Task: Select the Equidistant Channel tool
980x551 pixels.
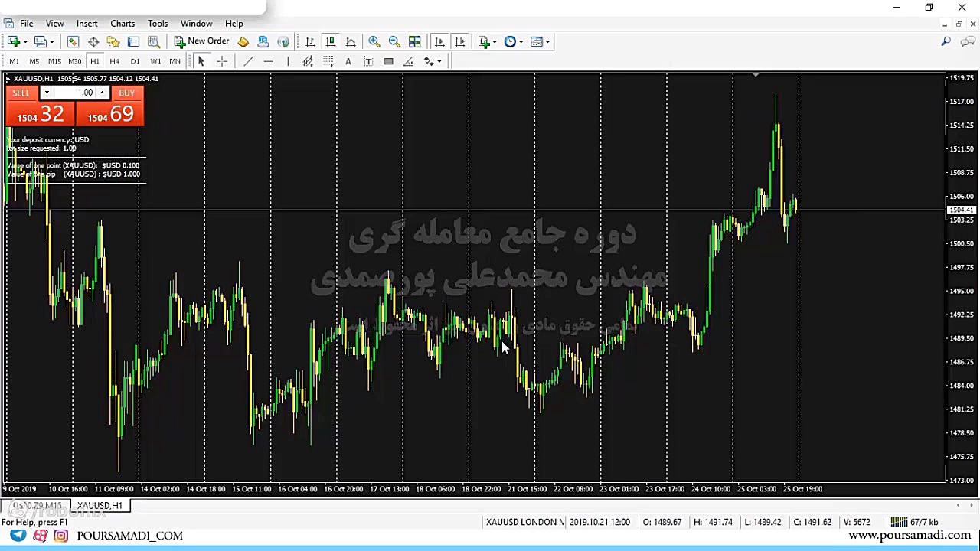Action: 308,61
